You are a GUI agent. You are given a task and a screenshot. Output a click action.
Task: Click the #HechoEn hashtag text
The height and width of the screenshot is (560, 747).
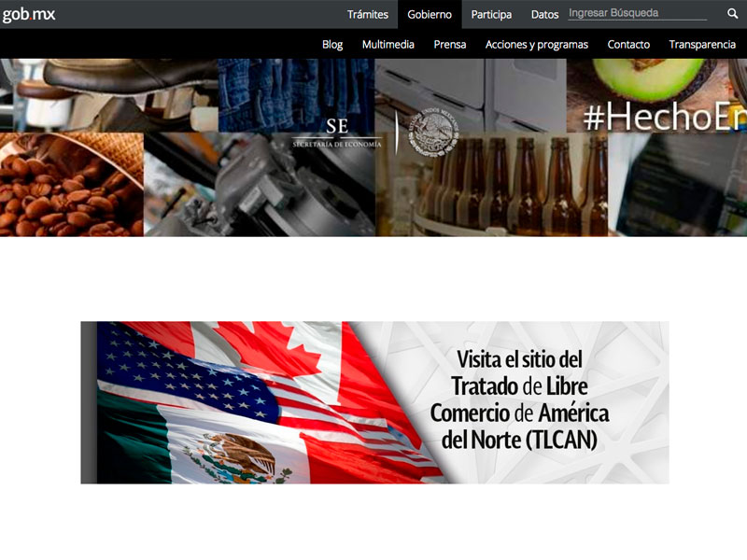pyautogui.click(x=665, y=118)
